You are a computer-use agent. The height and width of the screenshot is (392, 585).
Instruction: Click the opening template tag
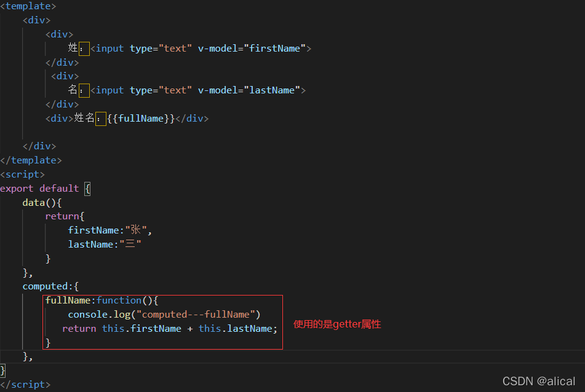(28, 6)
